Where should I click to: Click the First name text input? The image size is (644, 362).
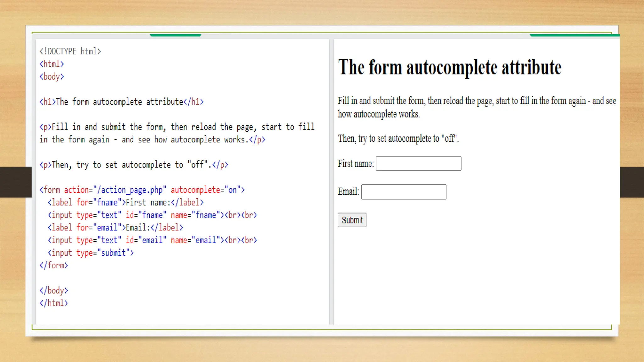tap(418, 164)
